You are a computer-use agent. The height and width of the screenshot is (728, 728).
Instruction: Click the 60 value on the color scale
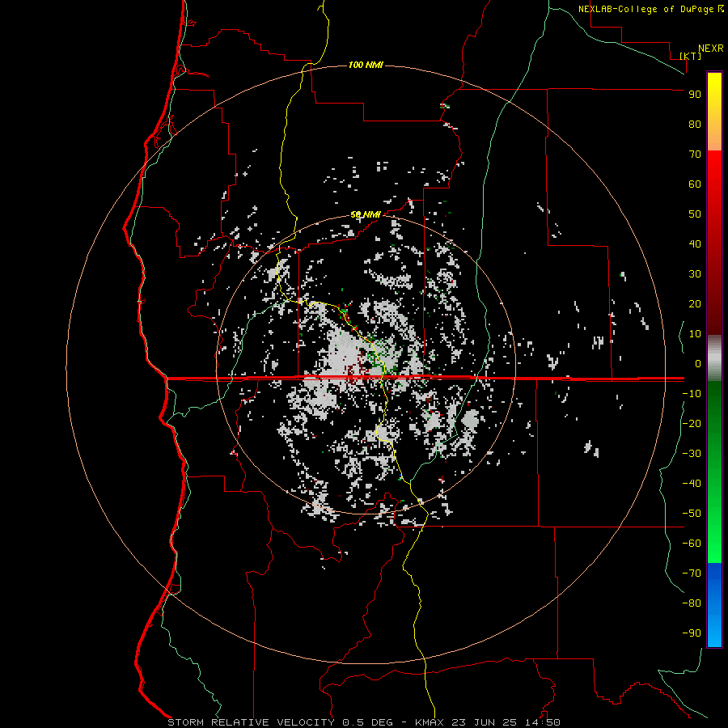point(695,184)
